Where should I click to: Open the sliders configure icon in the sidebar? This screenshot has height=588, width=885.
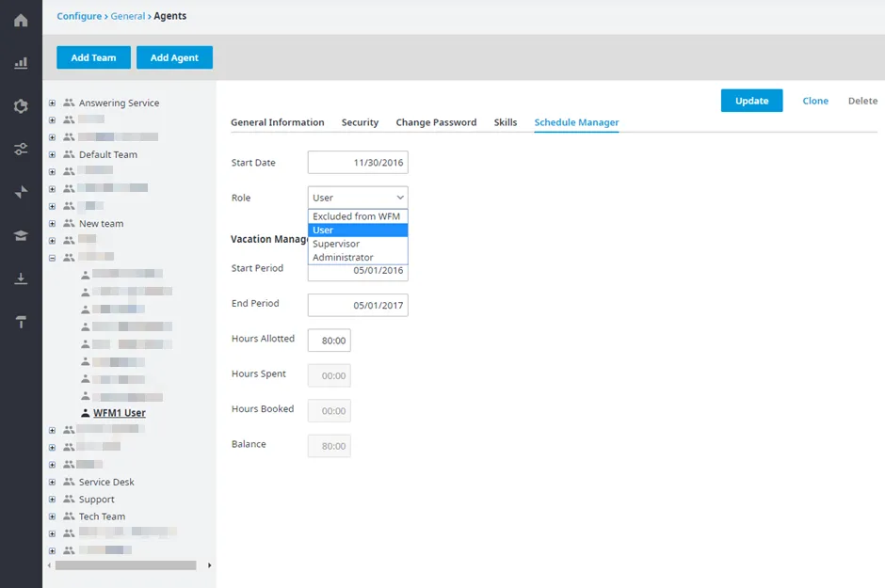[x=21, y=149]
